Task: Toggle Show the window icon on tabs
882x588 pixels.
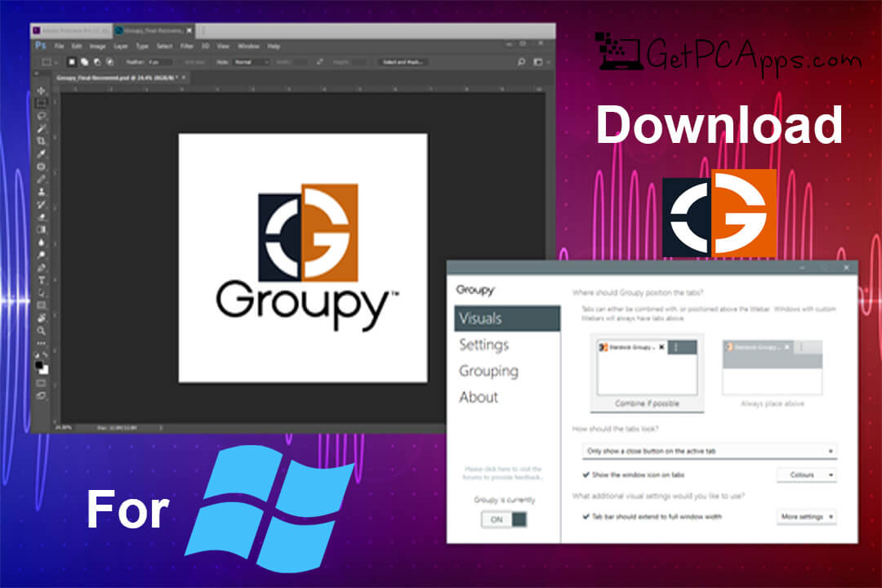Action: click(x=586, y=475)
